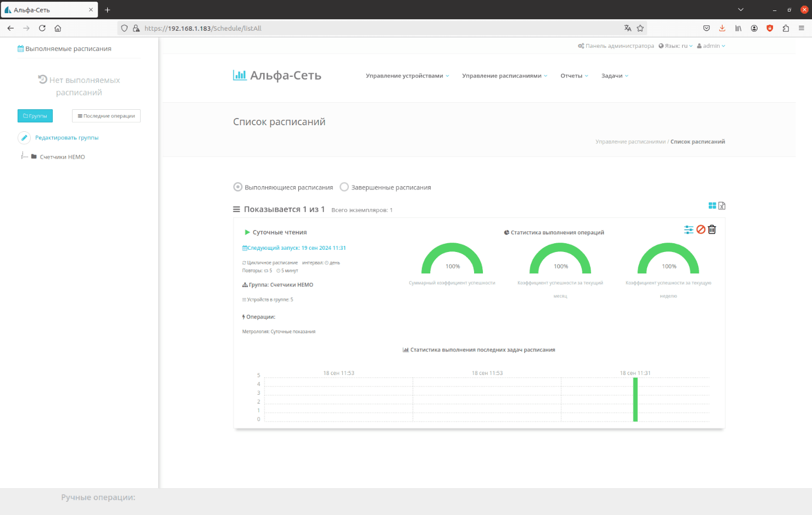Open the extensions puzzle icon
This screenshot has height=515, width=812.
pos(786,28)
